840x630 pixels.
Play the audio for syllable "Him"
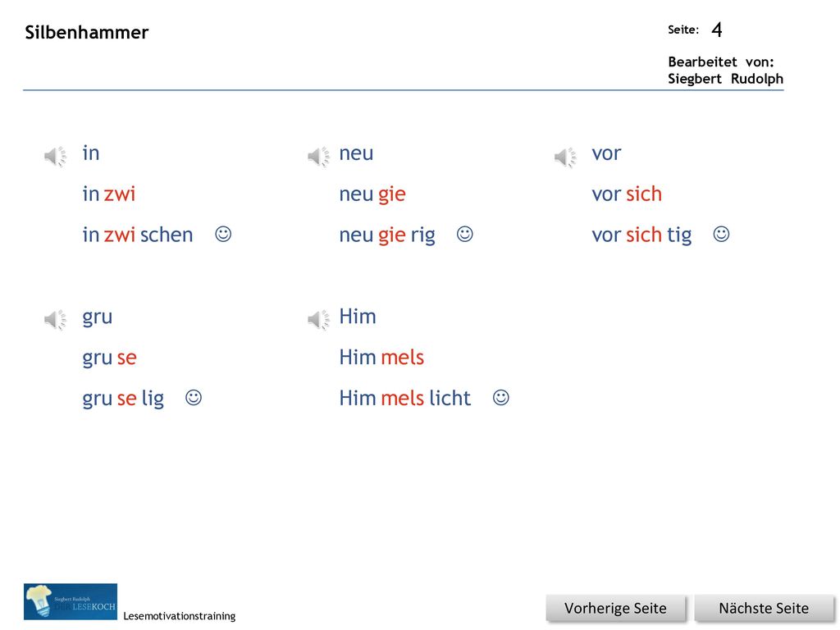[x=319, y=320]
